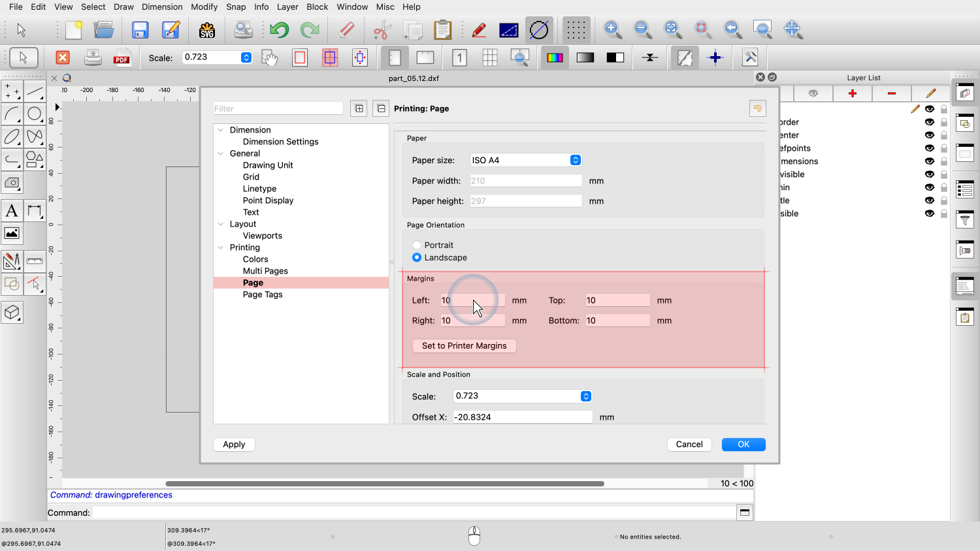Select the Landscape orientation radio button
Image resolution: width=980 pixels, height=551 pixels.
[x=417, y=258]
